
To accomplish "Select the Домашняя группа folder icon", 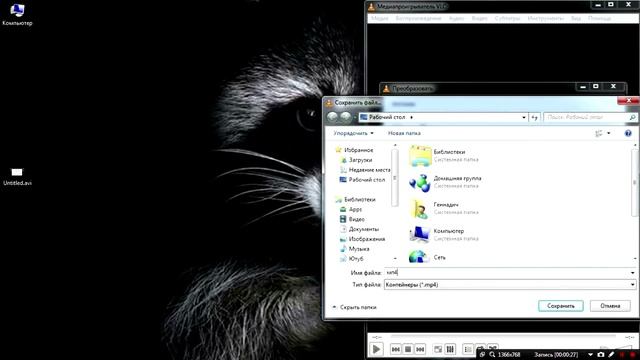I will point(420,182).
